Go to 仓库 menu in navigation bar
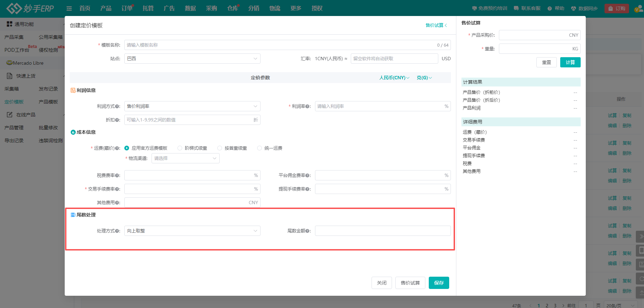Image resolution: width=644 pixels, height=308 pixels. [x=233, y=9]
